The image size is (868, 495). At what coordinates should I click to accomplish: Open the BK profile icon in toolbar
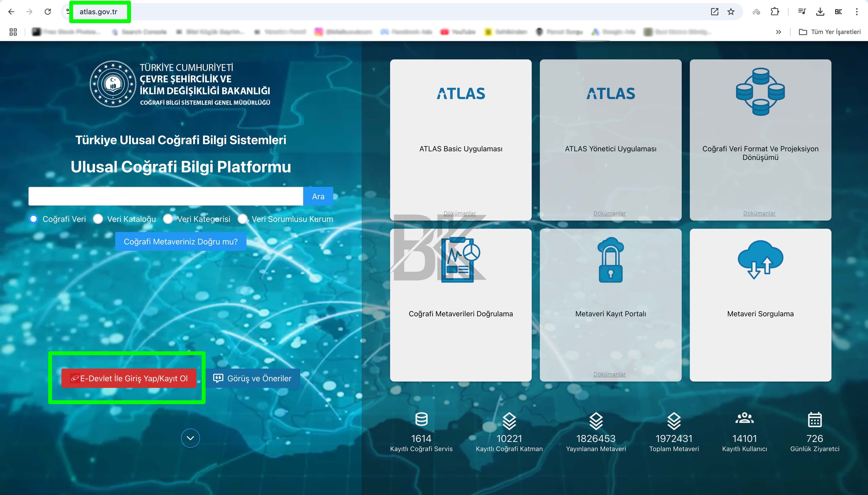pyautogui.click(x=839, y=12)
